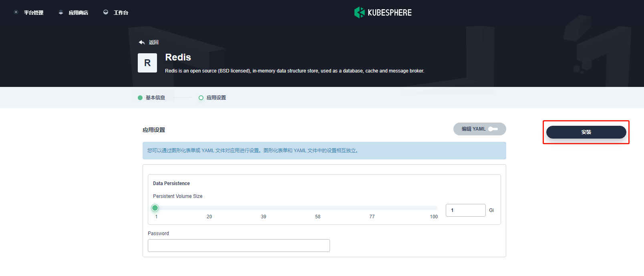Click the 77 slider scale label
The height and width of the screenshot is (276, 644).
[372, 217]
